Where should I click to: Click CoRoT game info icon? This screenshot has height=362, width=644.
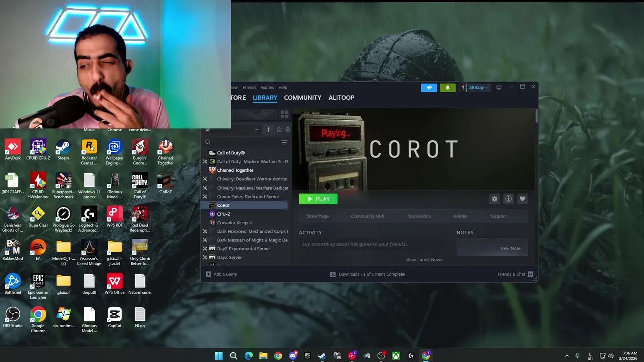pyautogui.click(x=508, y=199)
